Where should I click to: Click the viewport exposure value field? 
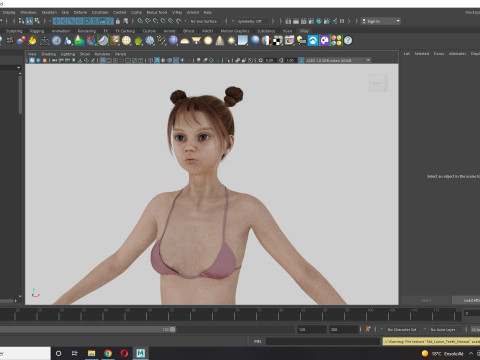pos(270,60)
